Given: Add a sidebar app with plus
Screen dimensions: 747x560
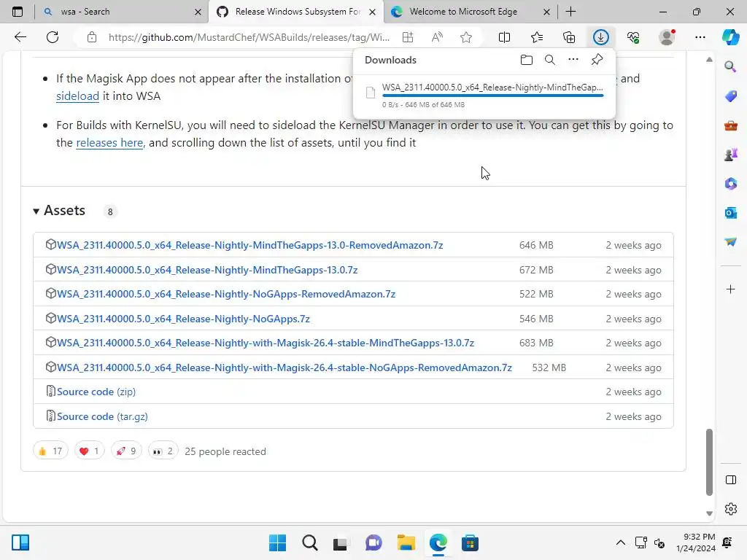Looking at the screenshot, I should click(x=730, y=289).
